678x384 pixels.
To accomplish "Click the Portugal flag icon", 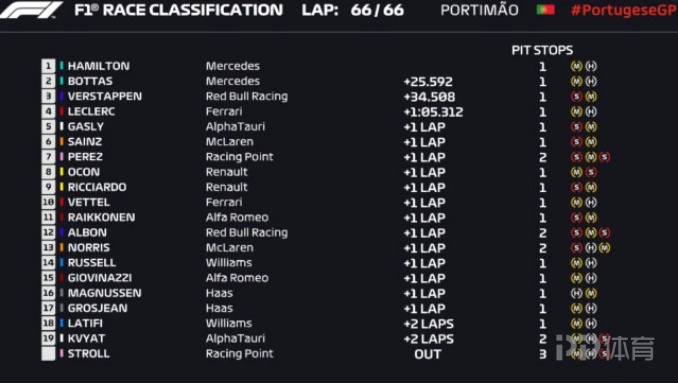I will 545,10.
